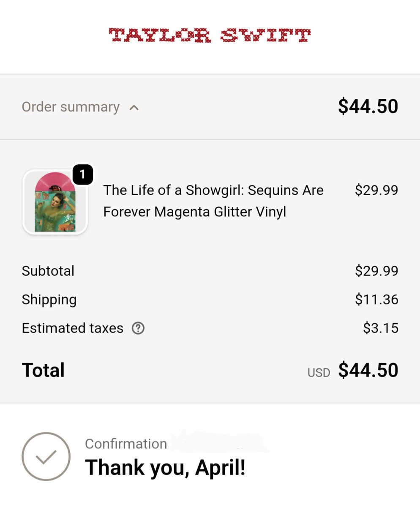Image resolution: width=420 pixels, height=507 pixels.
Task: Click the Taylor Swift store logo
Action: [x=210, y=35]
